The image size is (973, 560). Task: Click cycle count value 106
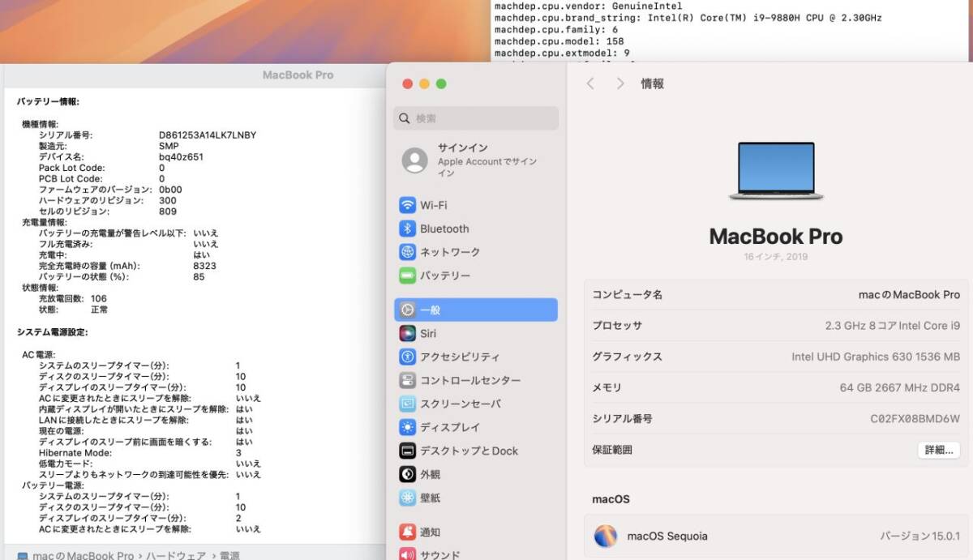pyautogui.click(x=99, y=299)
